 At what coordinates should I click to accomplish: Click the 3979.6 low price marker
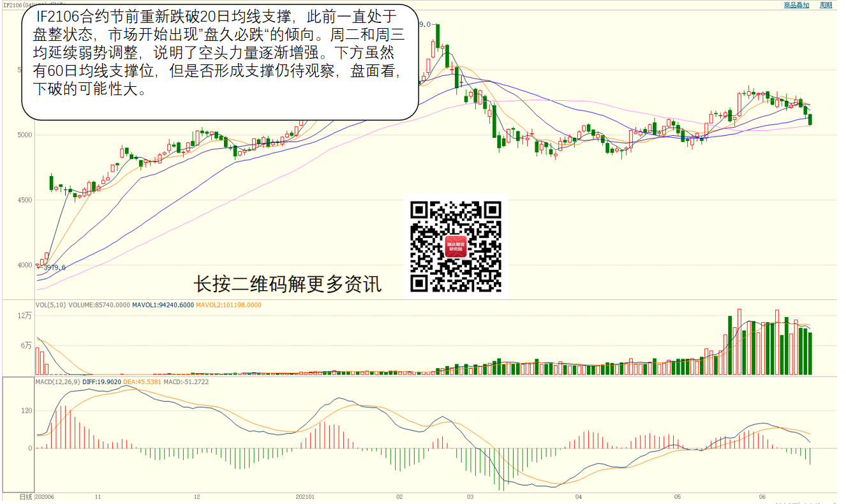[53, 268]
